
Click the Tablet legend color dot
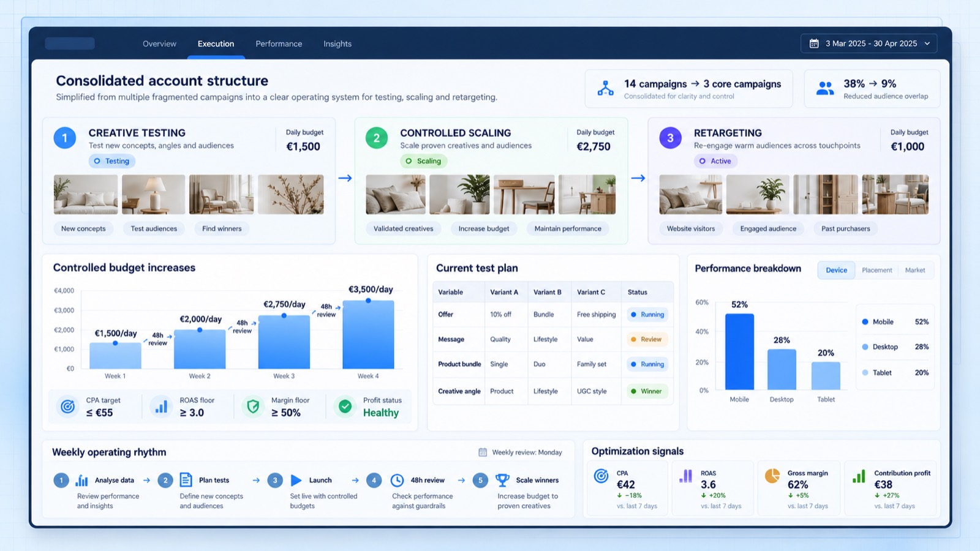tap(865, 373)
